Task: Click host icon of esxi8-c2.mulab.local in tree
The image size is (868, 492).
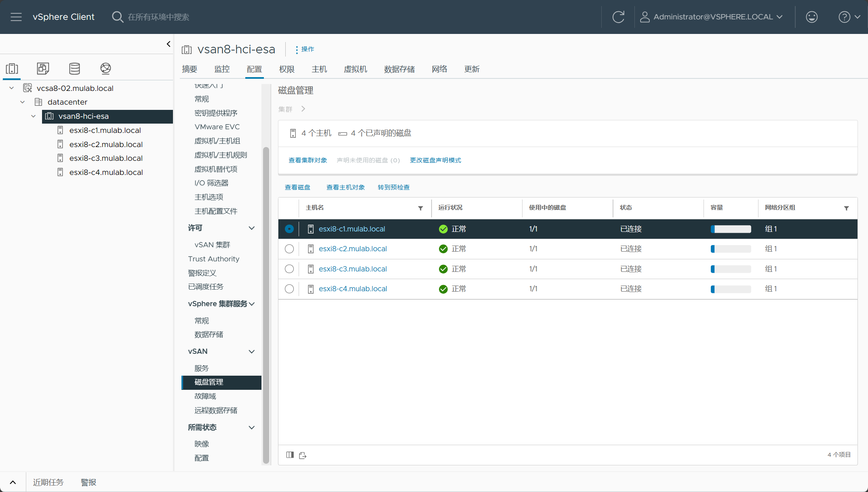Action: pyautogui.click(x=60, y=144)
